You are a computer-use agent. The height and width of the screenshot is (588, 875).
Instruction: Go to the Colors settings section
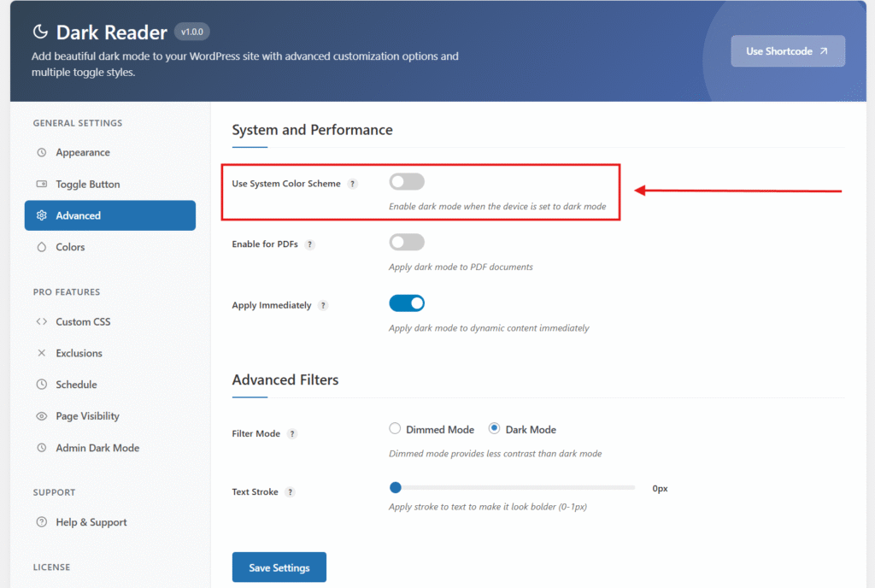(x=110, y=247)
